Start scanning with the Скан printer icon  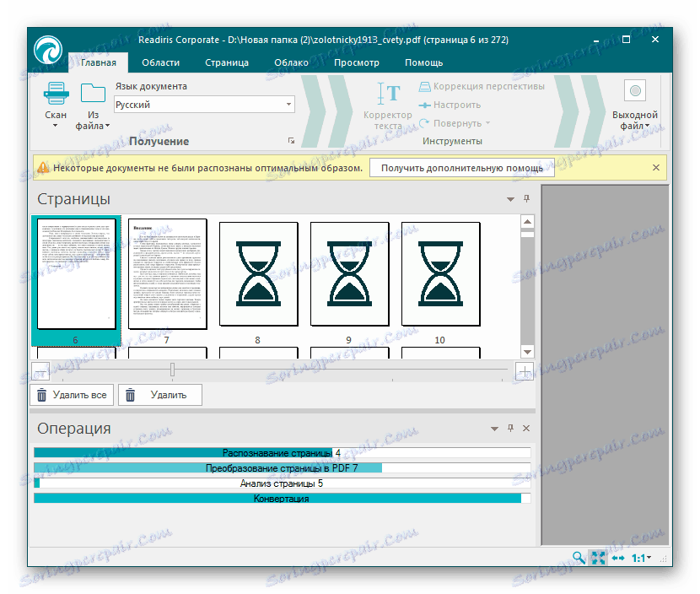point(56,94)
